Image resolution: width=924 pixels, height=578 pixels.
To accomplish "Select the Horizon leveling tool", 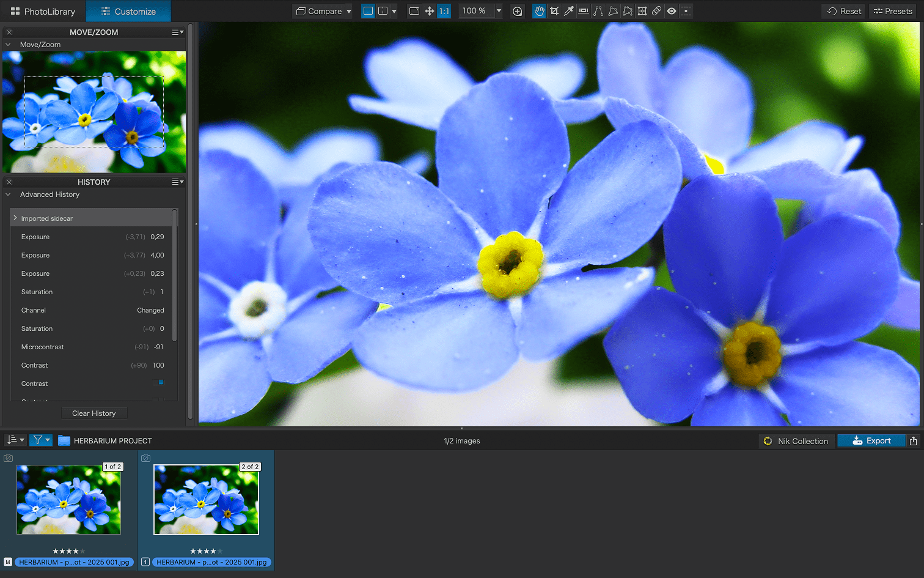I will pyautogui.click(x=584, y=11).
